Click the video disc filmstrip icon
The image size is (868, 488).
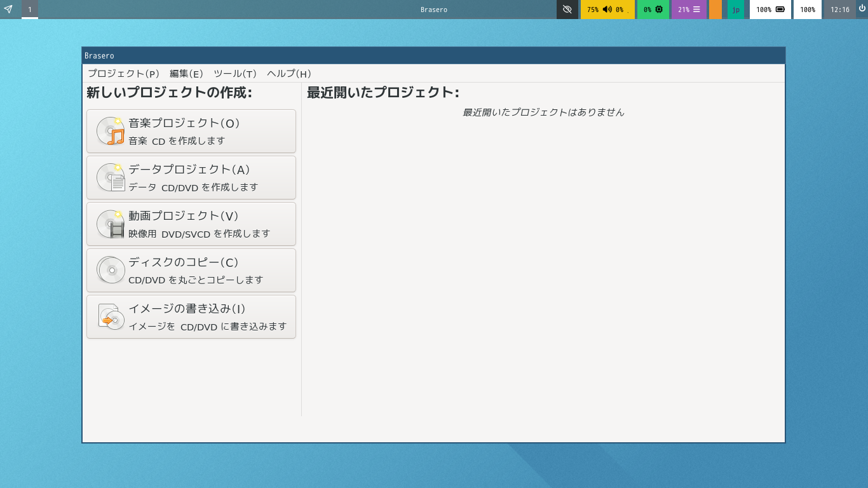point(111,224)
